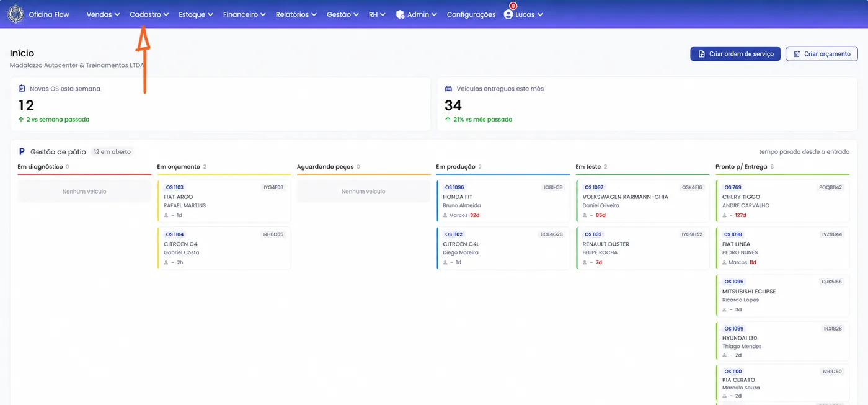Viewport: 868px width, 405px height.
Task: Open the Relatórios dropdown
Action: coord(296,14)
